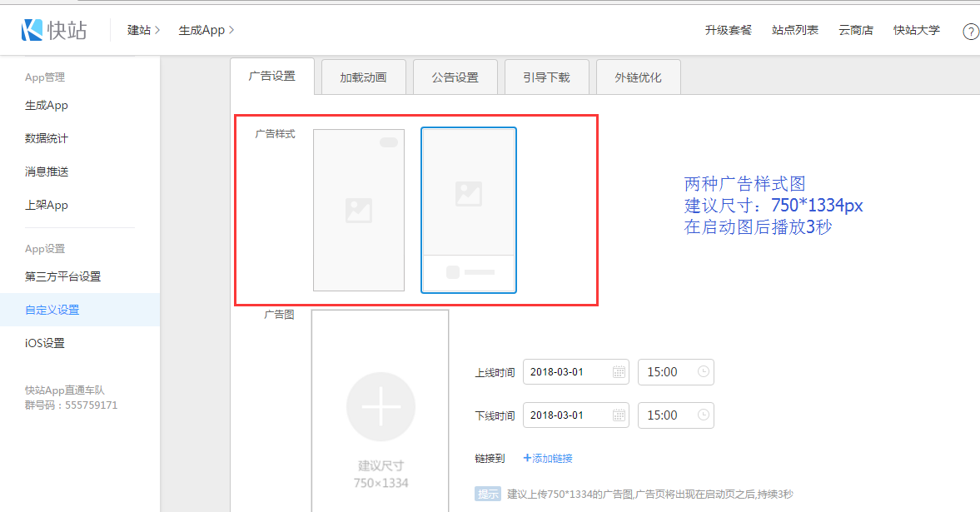Viewport: 980px width, 512px height.
Task: Click the 上线时间 date input field
Action: [x=568, y=372]
